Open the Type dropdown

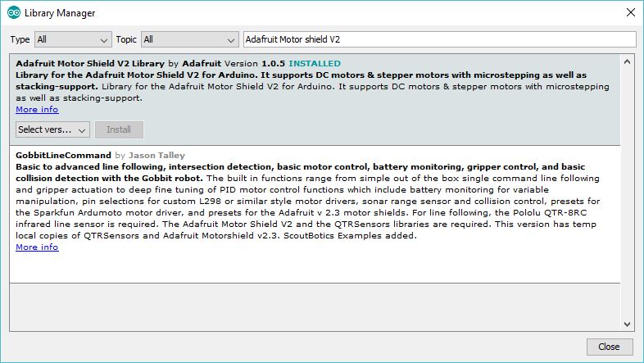73,40
